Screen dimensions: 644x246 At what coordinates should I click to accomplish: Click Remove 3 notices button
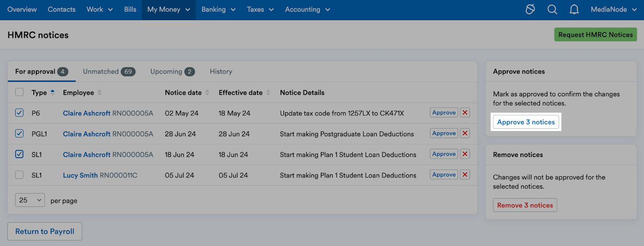525,205
